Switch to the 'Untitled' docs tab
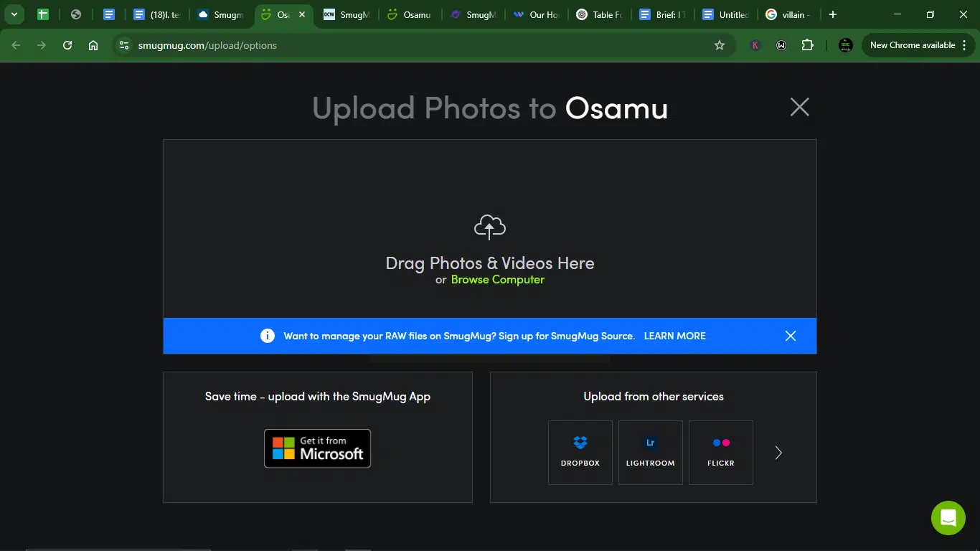The image size is (980, 551). click(725, 14)
